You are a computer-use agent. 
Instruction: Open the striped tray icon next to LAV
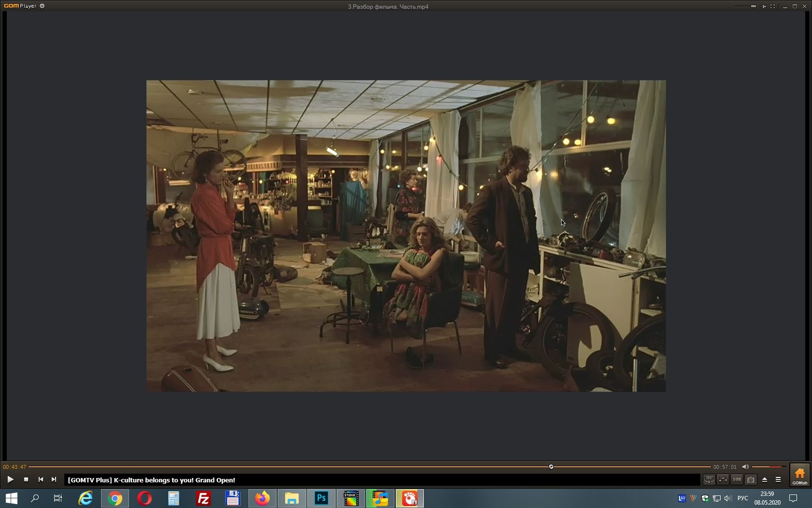click(694, 498)
